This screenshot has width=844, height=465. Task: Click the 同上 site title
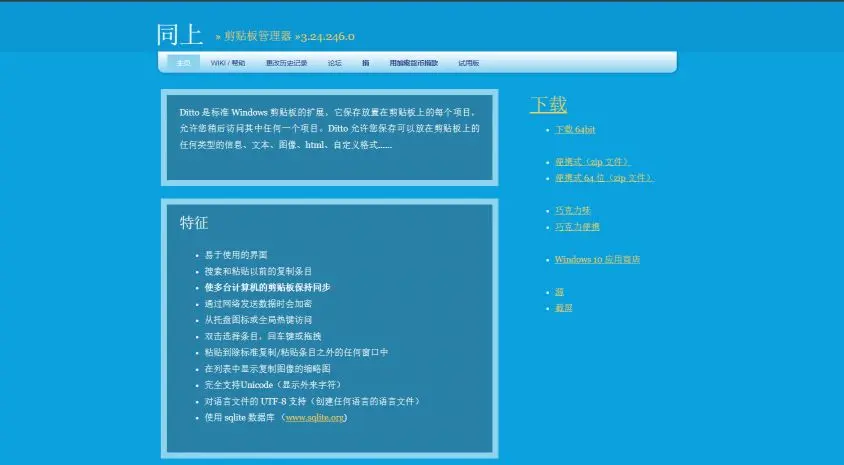pyautogui.click(x=180, y=34)
